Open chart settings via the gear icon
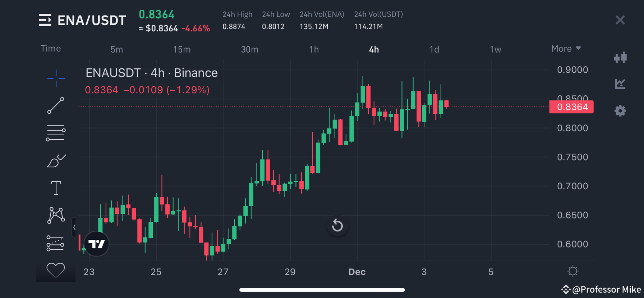Viewport: 644px width, 298px height. coord(620,111)
